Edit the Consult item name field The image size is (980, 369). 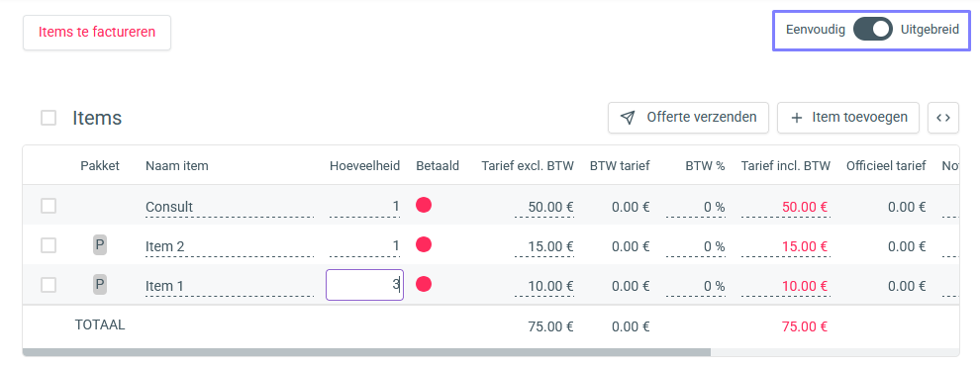tap(230, 208)
